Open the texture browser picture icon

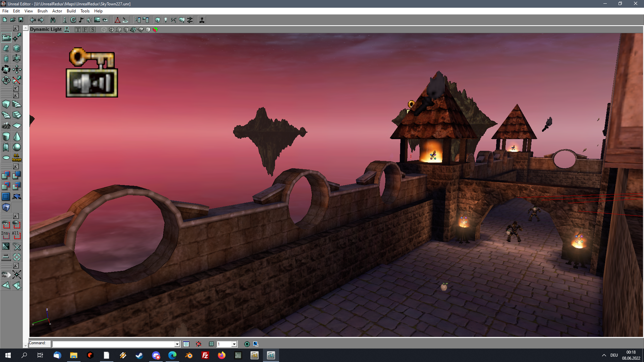[97, 20]
